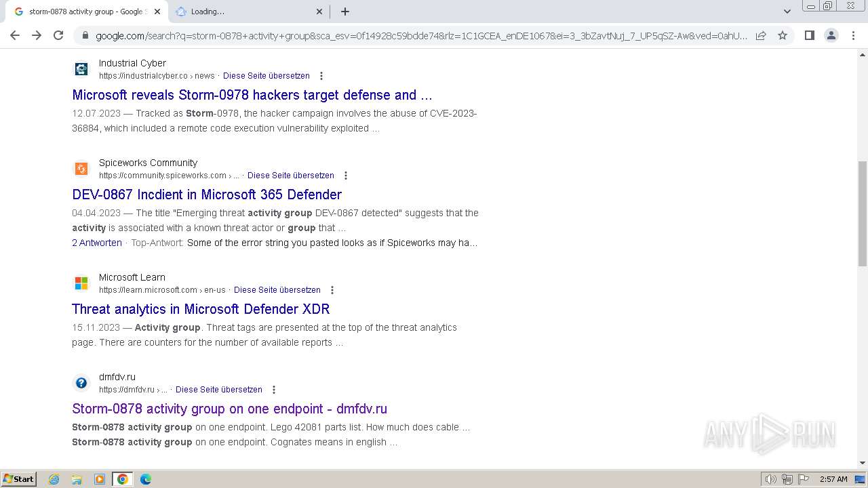868x488 pixels.
Task: Open dmfdv.ru result options menu
Action: coord(274,390)
